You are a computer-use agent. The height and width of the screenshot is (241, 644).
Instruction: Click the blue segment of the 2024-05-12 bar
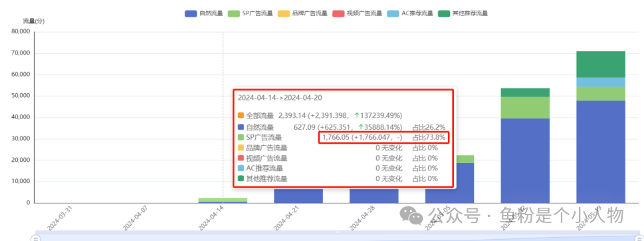[x=525, y=160]
